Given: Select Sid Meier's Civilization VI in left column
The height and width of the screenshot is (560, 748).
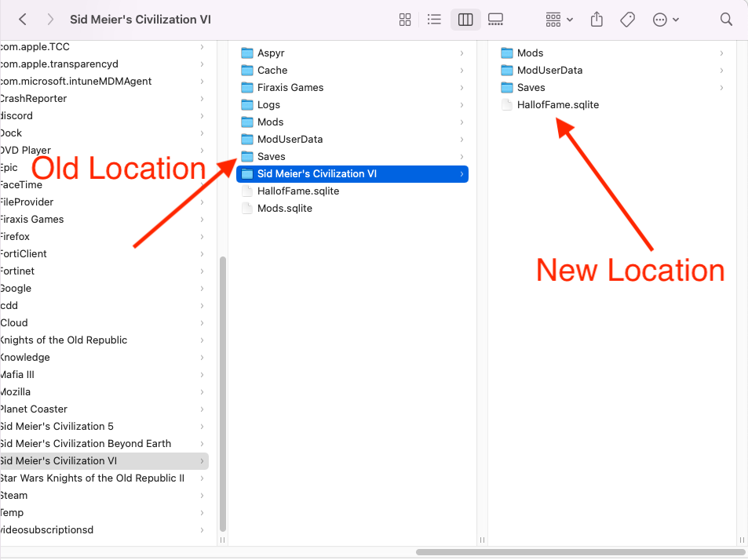Looking at the screenshot, I should click(104, 461).
